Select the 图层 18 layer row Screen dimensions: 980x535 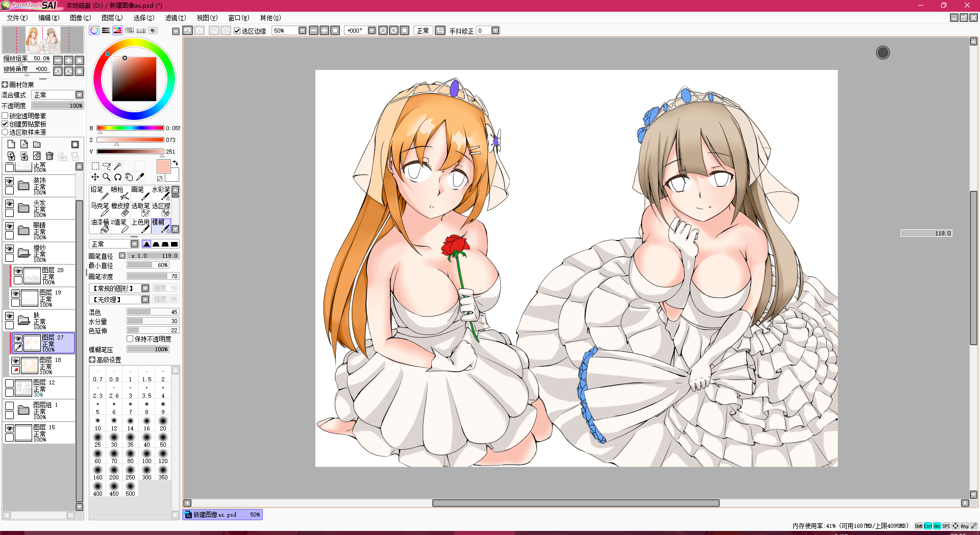point(42,366)
